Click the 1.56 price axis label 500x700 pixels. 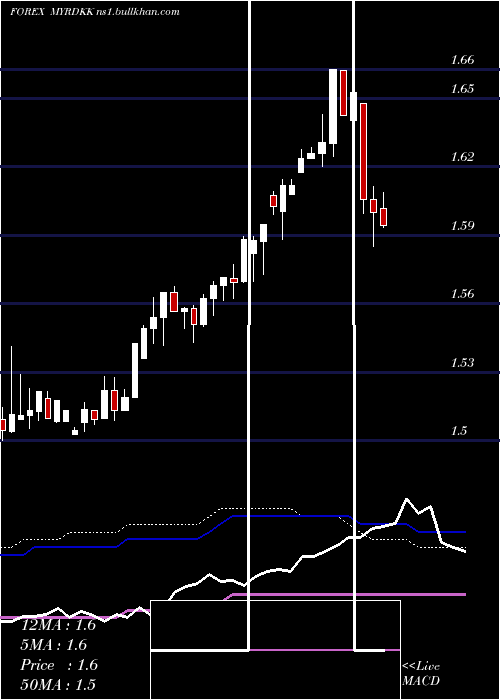click(462, 294)
